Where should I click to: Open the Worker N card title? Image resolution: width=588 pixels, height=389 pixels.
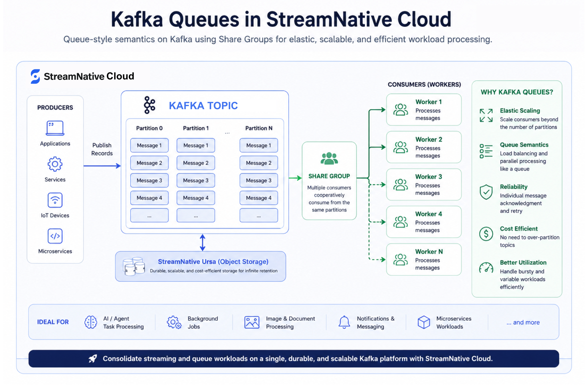(x=429, y=252)
